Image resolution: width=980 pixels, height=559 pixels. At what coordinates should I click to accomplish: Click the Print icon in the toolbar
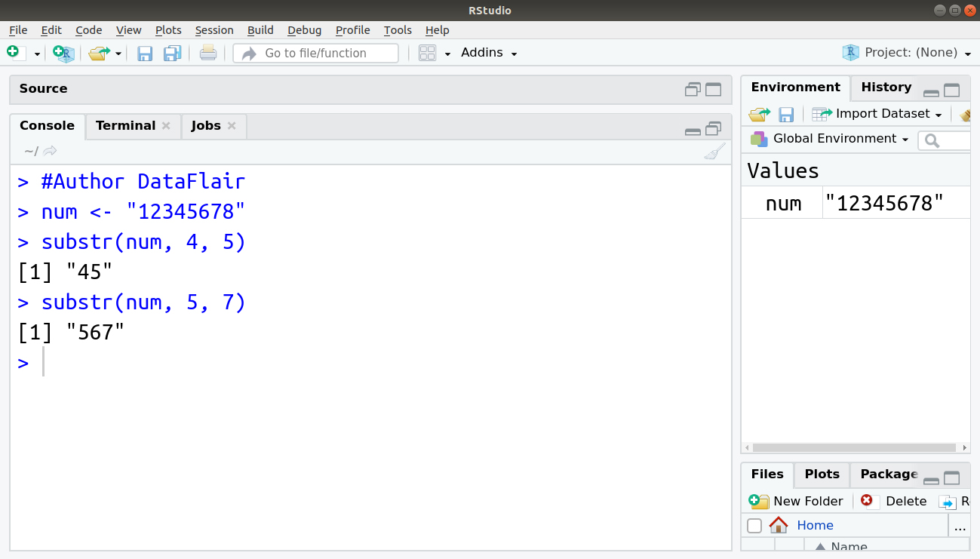(x=208, y=53)
